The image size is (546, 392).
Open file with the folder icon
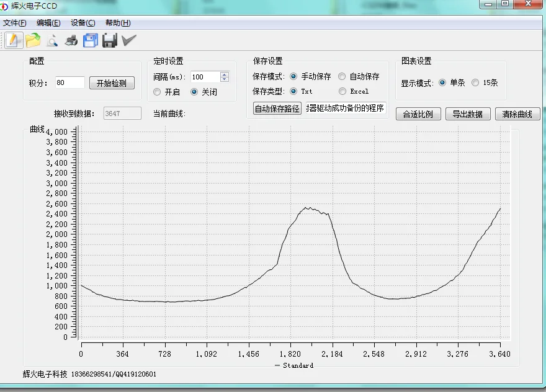(x=33, y=40)
